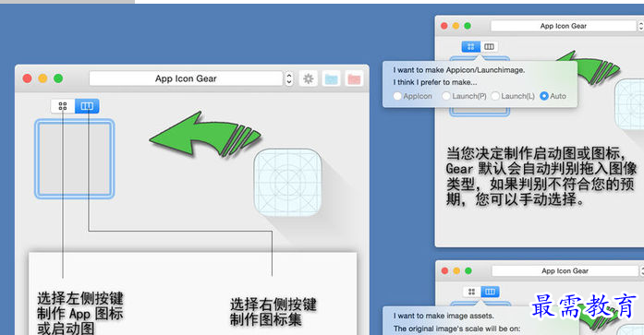Click App Icon Gear field in bottom-right window
644x335 pixels.
(565, 270)
